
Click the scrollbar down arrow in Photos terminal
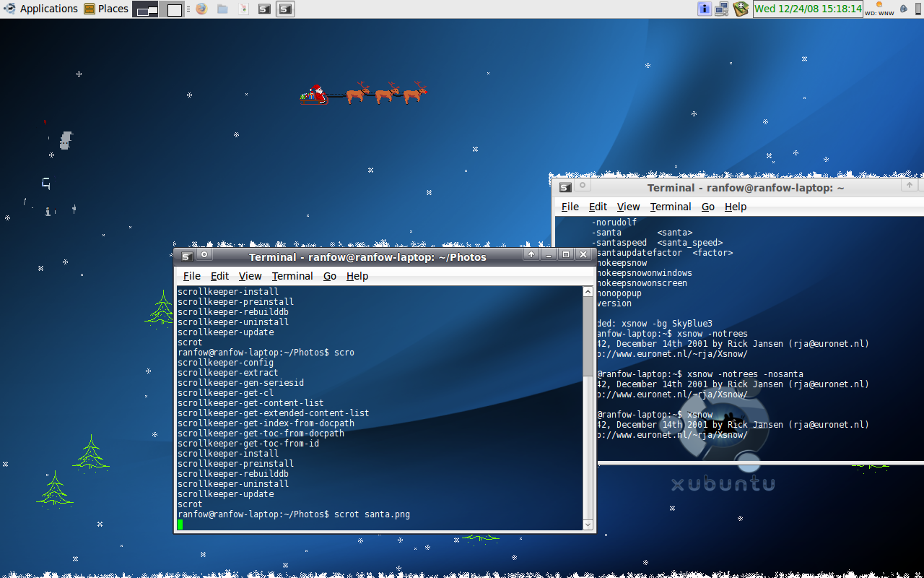[x=588, y=525]
